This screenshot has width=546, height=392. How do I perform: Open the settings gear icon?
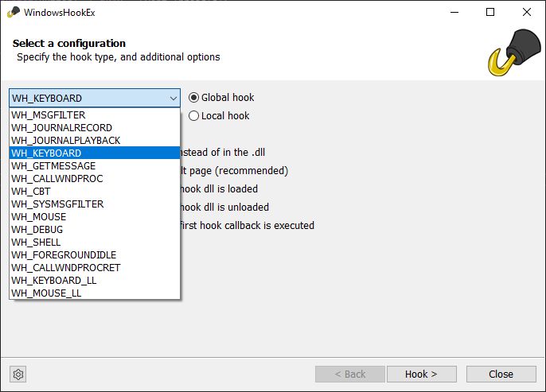pyautogui.click(x=18, y=375)
